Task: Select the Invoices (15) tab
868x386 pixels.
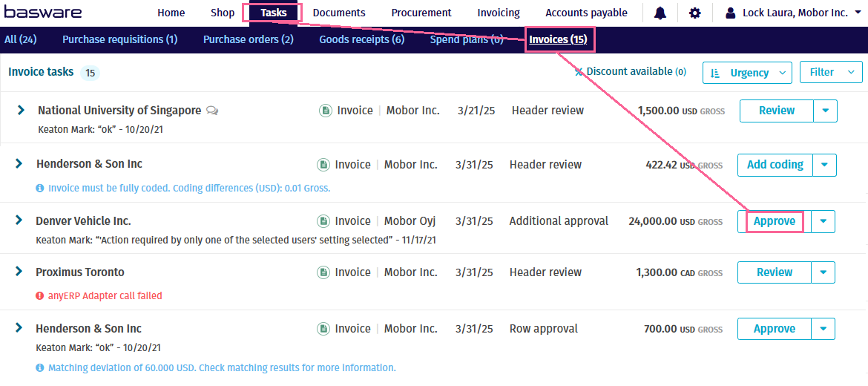Action: pos(558,39)
